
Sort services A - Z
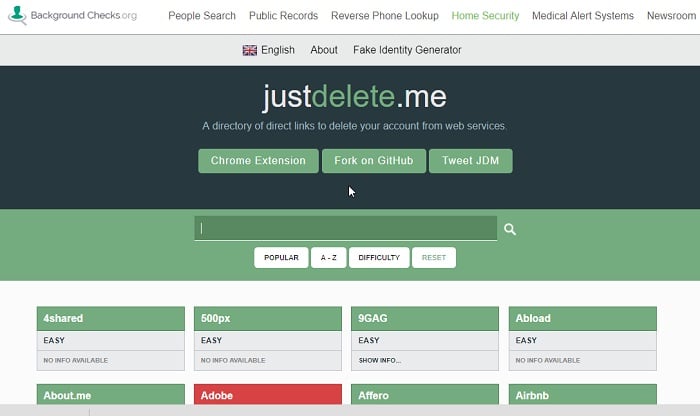(329, 258)
